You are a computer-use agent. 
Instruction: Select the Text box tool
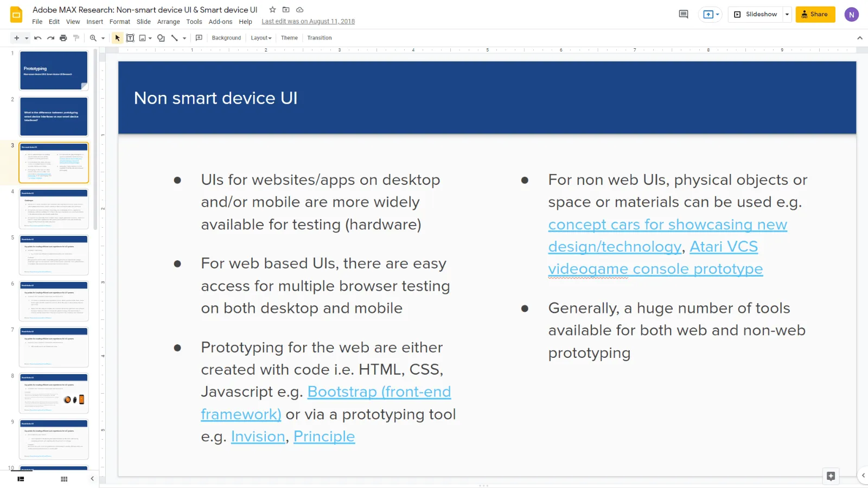click(x=130, y=38)
